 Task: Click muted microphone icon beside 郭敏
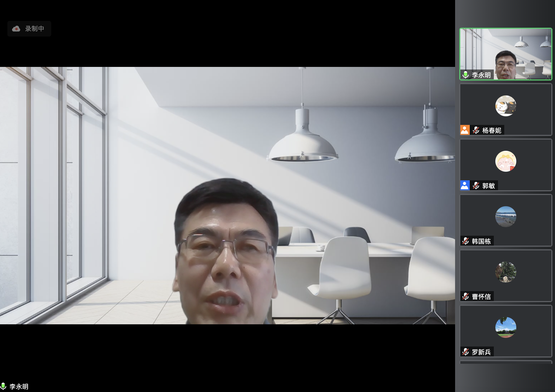tap(476, 186)
